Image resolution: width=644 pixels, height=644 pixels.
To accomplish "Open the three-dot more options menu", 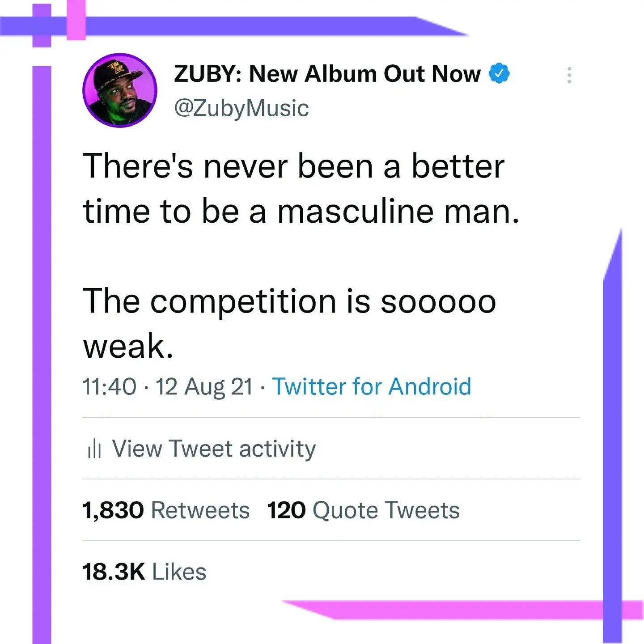I will (x=569, y=75).
